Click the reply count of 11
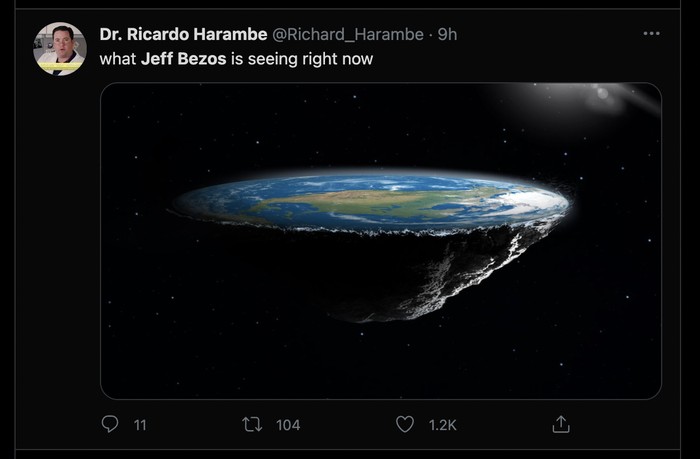This screenshot has width=700, height=459. (x=140, y=425)
